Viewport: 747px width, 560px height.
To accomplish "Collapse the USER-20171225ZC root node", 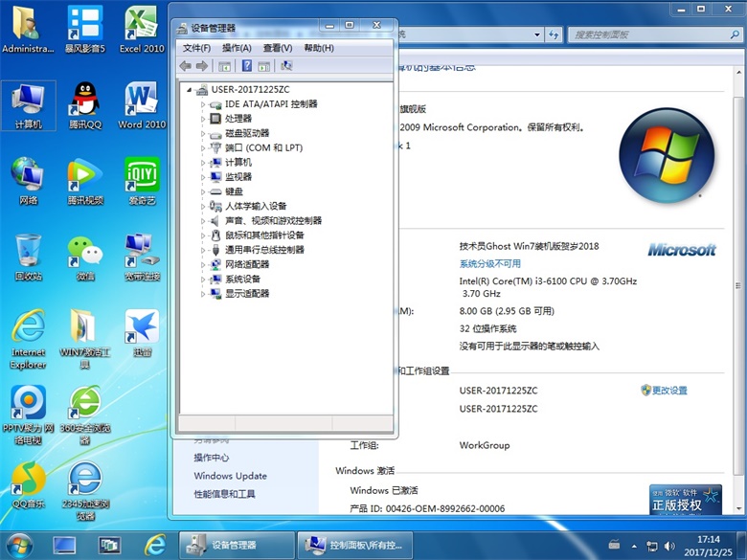I will coord(190,90).
